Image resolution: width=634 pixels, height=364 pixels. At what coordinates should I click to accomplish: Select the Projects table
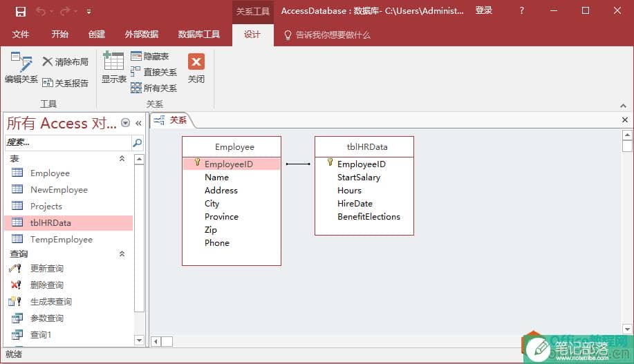point(68,206)
